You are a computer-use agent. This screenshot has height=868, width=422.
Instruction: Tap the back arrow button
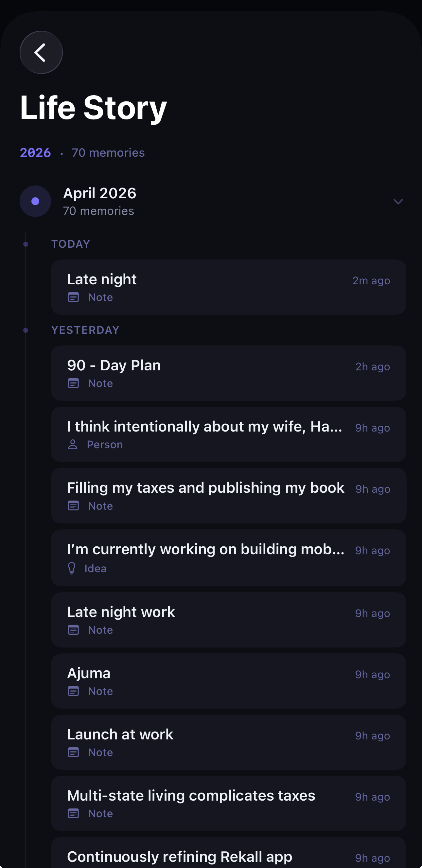(41, 53)
